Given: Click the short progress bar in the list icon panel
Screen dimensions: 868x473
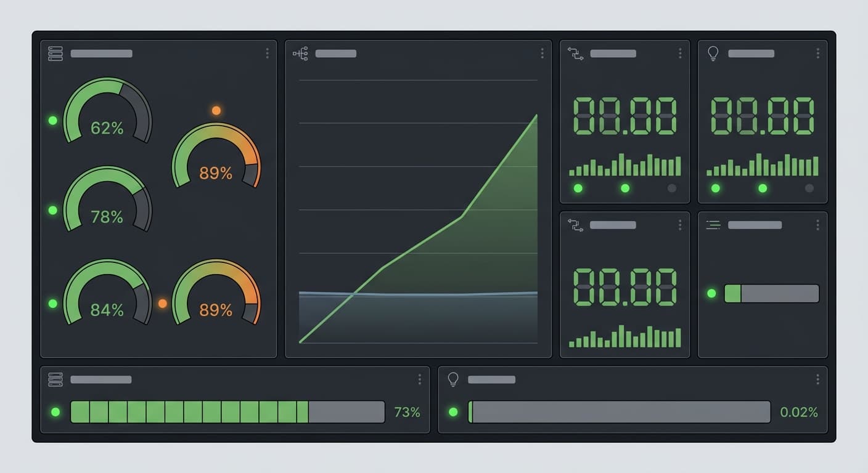Looking at the screenshot, I should coord(771,294).
